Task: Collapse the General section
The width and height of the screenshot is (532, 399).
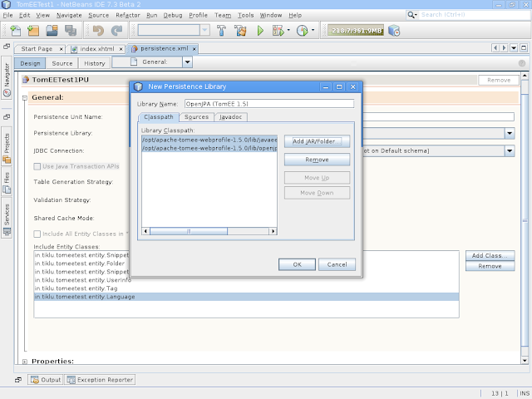Action: point(25,98)
